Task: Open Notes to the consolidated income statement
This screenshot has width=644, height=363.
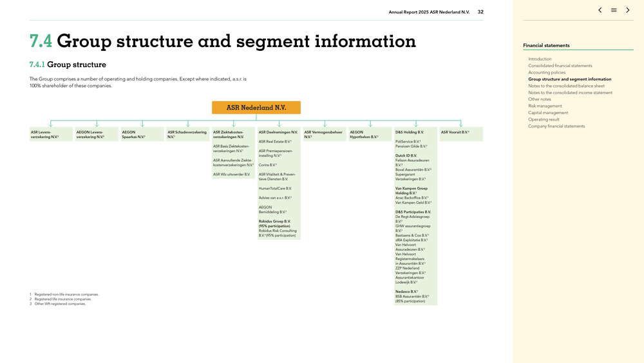Action: tap(570, 92)
